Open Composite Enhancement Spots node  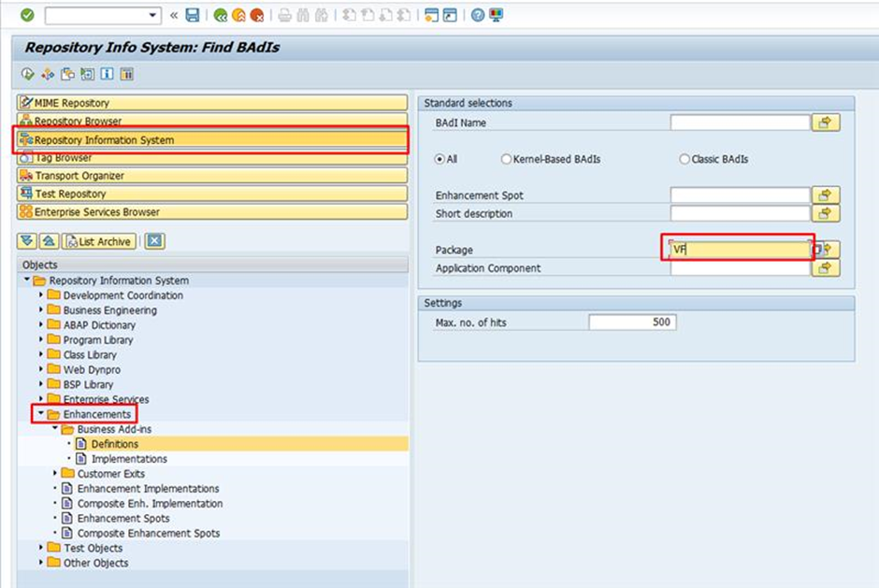pyautogui.click(x=149, y=533)
